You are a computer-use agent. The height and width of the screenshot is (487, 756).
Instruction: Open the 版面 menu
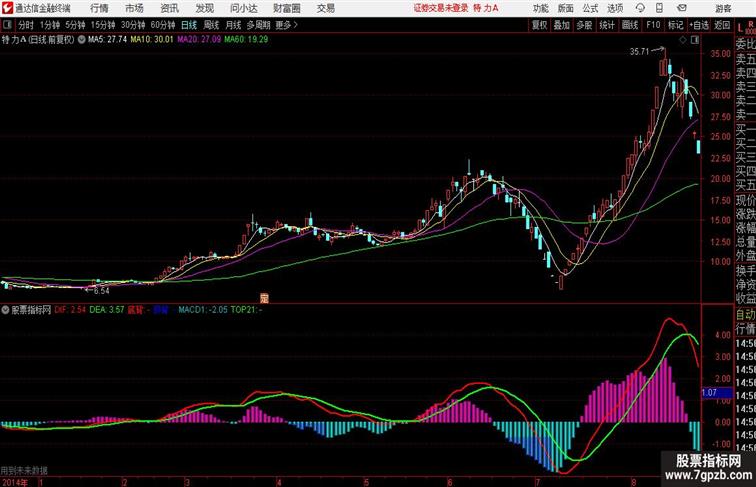565,8
